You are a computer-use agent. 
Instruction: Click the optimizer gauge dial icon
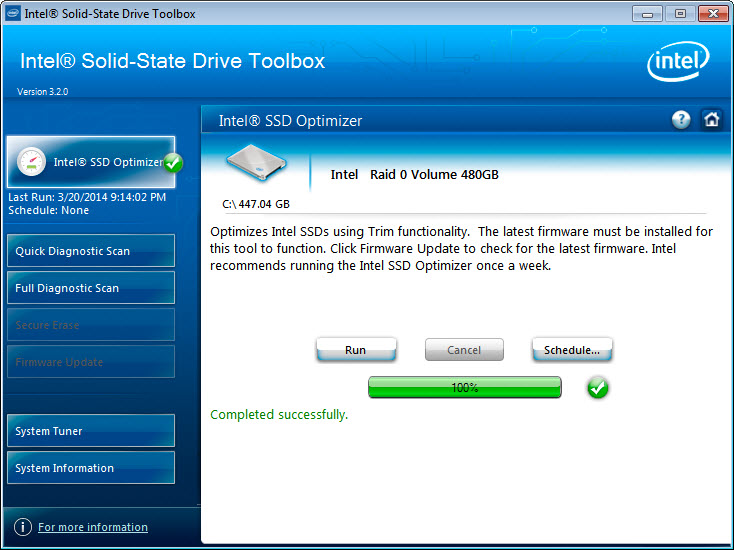pyautogui.click(x=31, y=162)
